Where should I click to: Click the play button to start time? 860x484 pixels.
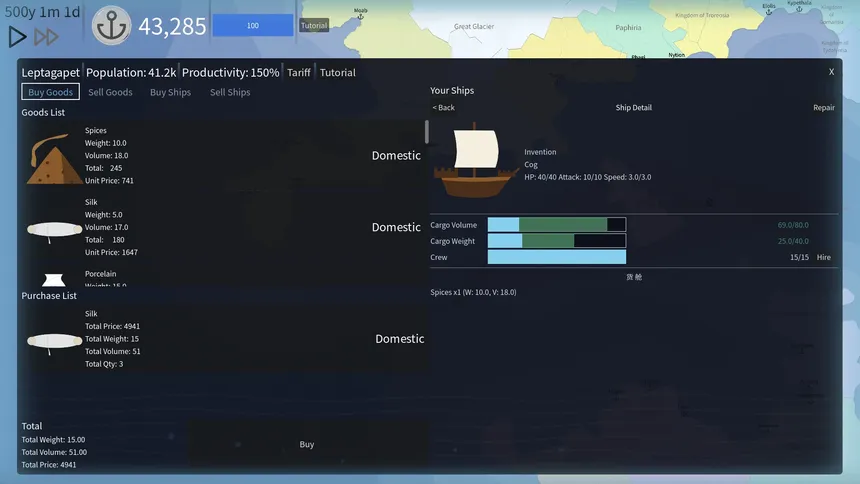(17, 37)
